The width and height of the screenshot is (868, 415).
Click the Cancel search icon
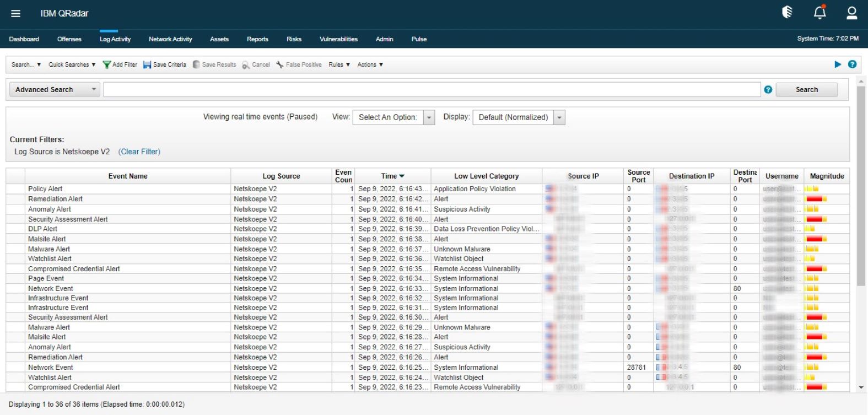[x=246, y=65]
